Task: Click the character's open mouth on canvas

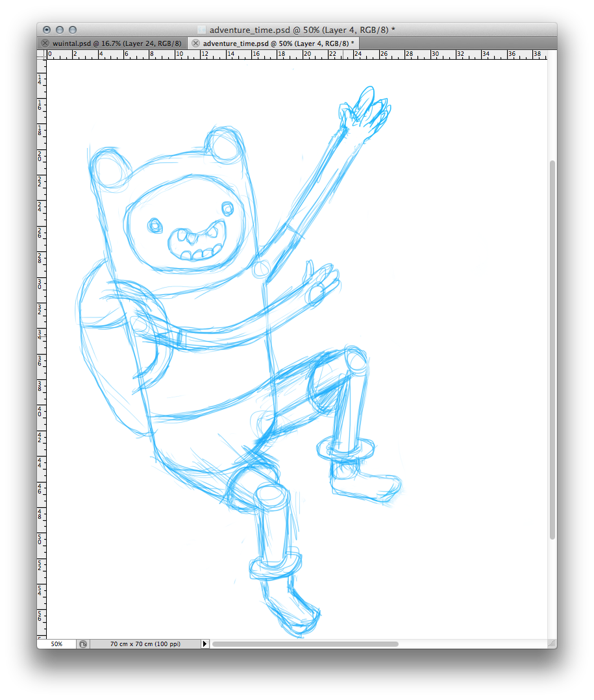Action: 197,240
